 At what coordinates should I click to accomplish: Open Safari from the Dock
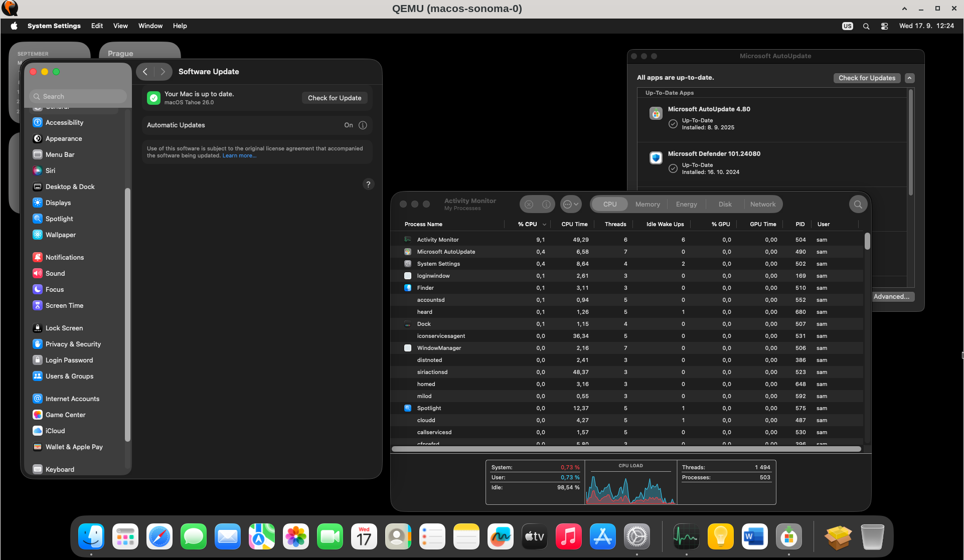(159, 536)
